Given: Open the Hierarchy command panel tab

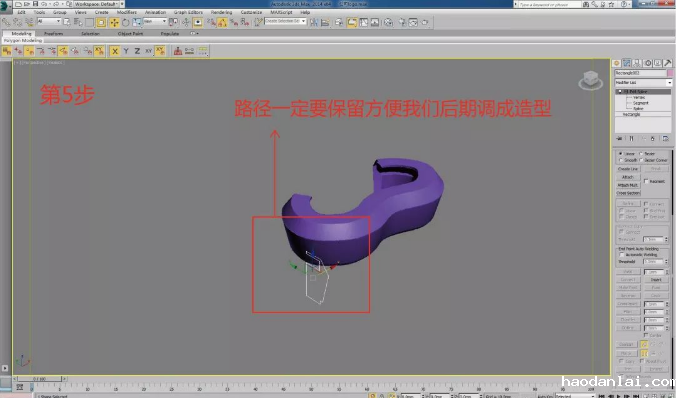Looking at the screenshot, I should click(637, 63).
